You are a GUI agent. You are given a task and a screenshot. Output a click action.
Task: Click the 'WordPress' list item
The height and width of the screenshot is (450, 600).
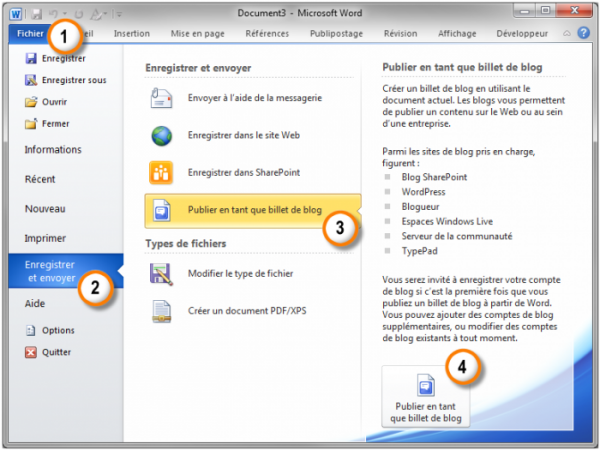point(423,192)
